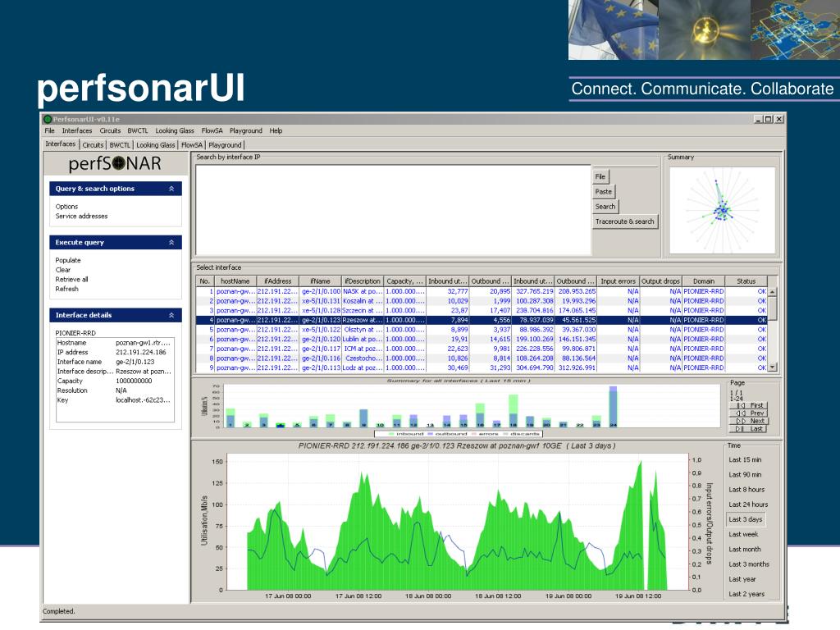Select the Last 90 min time range
The width and height of the screenshot is (840, 630).
[745, 475]
